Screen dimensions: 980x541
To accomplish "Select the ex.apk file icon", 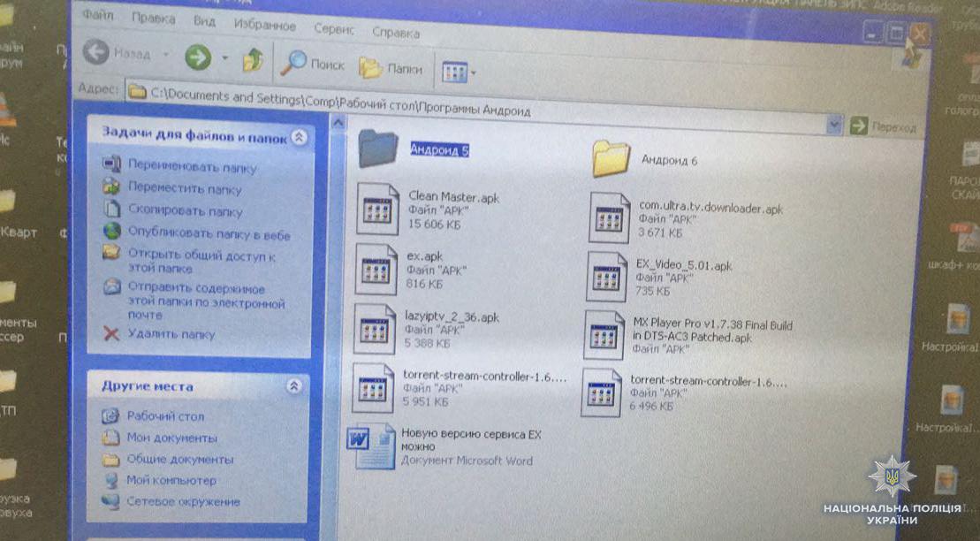I will (x=376, y=270).
